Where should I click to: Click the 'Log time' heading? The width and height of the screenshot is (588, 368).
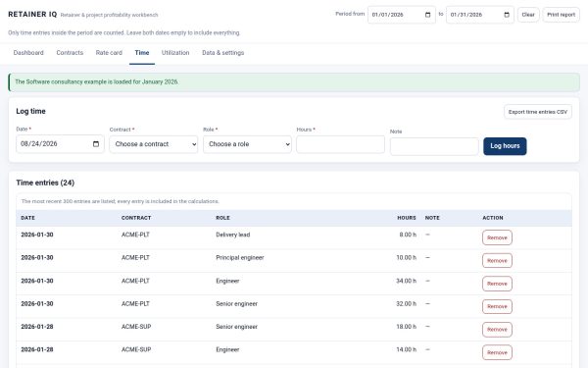(x=30, y=111)
